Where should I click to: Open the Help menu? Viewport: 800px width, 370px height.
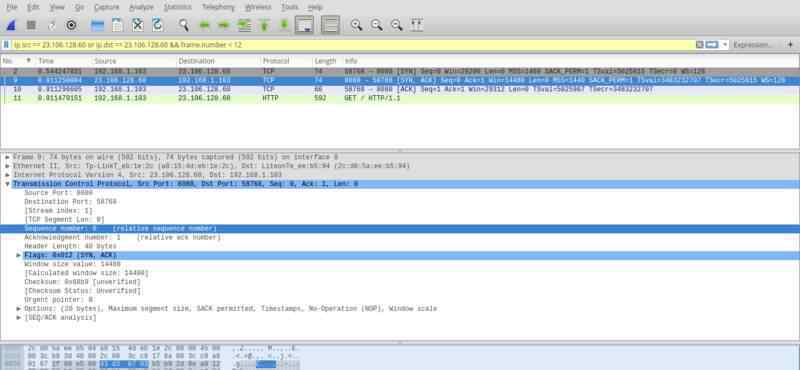tap(315, 7)
